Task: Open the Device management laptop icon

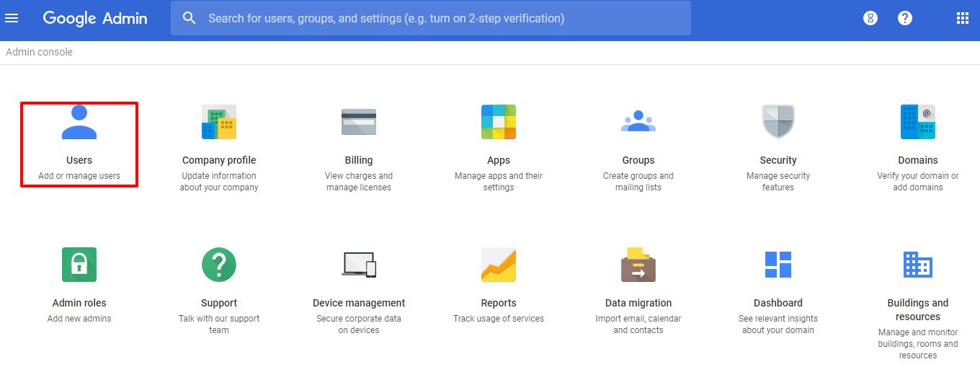Action: tap(359, 265)
